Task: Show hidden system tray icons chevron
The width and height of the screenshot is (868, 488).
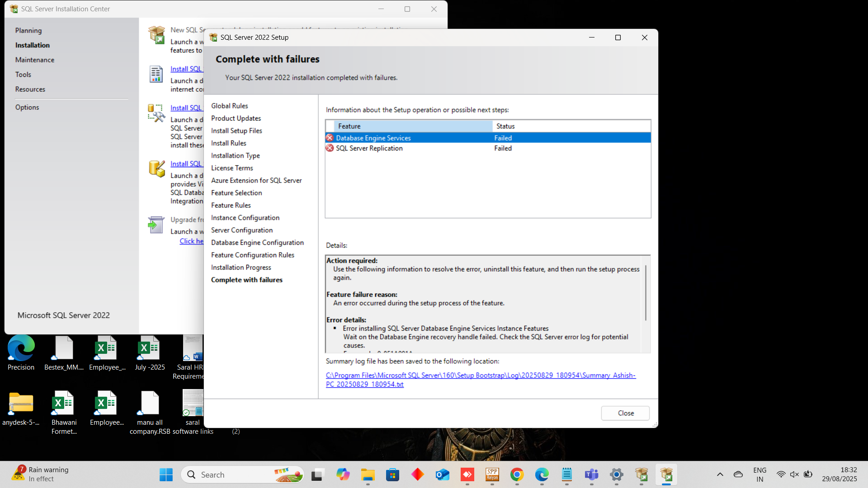Action: (x=720, y=474)
